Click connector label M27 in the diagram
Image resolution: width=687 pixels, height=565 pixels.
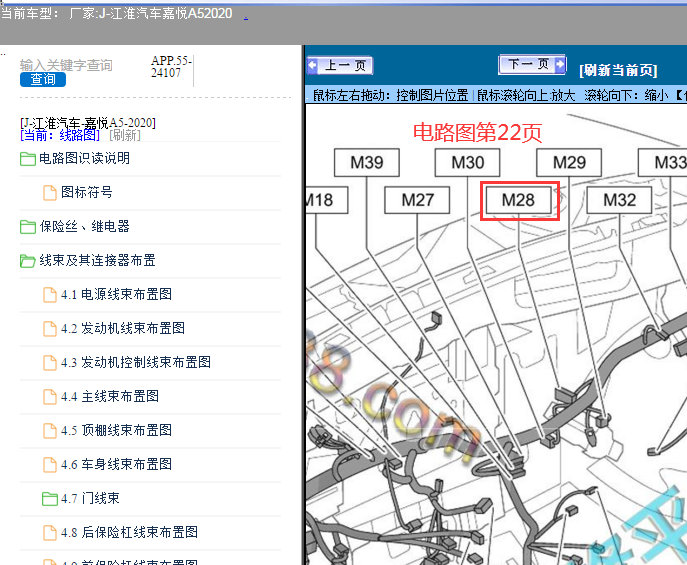click(417, 200)
